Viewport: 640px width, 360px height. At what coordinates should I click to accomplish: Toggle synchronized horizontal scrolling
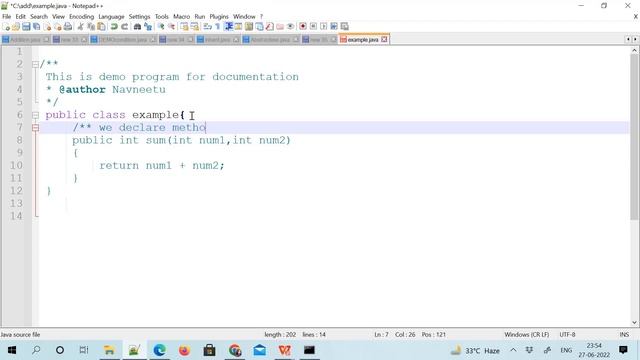[x=195, y=27]
